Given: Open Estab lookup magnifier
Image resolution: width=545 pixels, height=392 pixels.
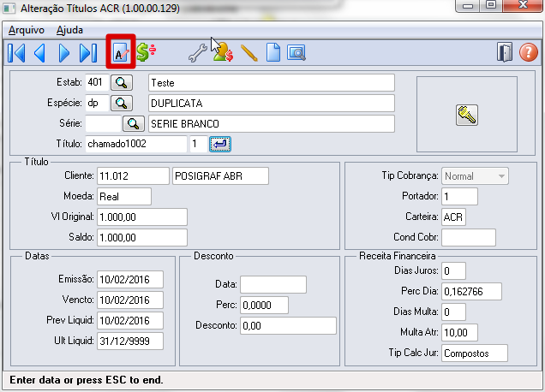Looking at the screenshot, I should point(122,83).
